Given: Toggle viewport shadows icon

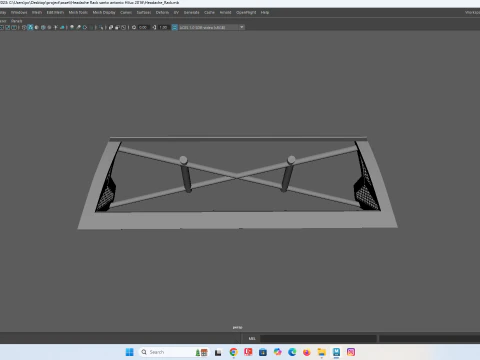Looking at the screenshot, I should click(62, 27).
